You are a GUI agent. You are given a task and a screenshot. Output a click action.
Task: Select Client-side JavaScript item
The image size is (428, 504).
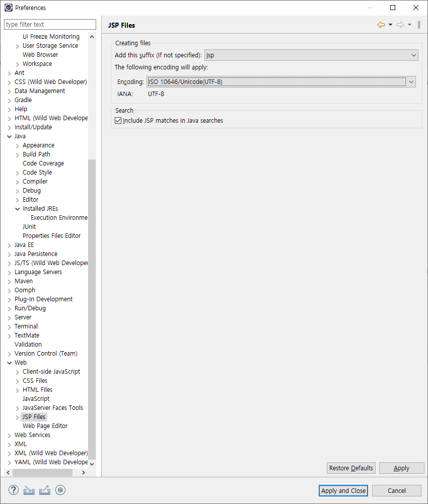(x=51, y=372)
